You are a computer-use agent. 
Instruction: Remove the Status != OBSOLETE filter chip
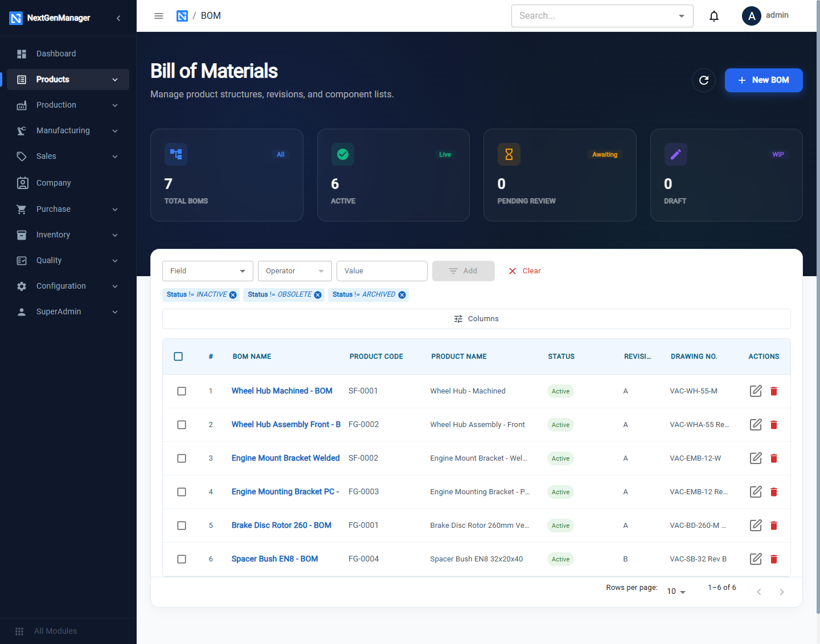[318, 295]
